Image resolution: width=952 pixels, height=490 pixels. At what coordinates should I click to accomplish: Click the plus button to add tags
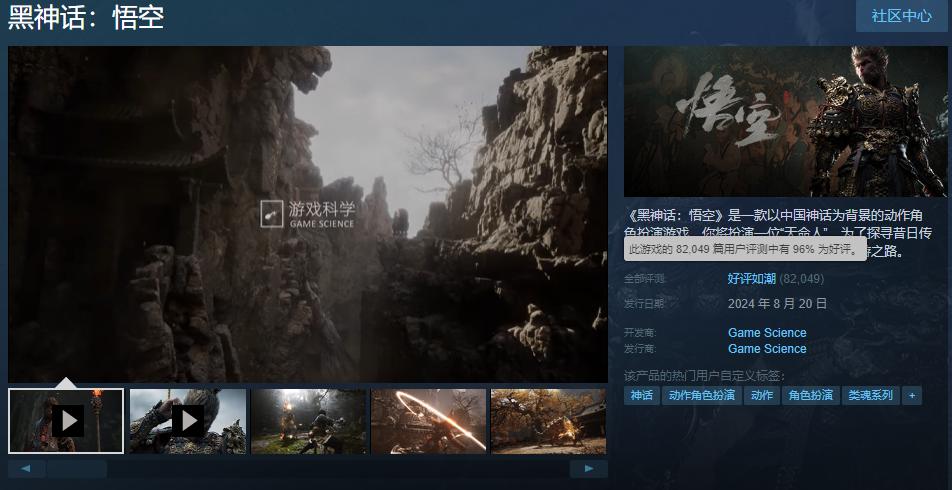[912, 395]
